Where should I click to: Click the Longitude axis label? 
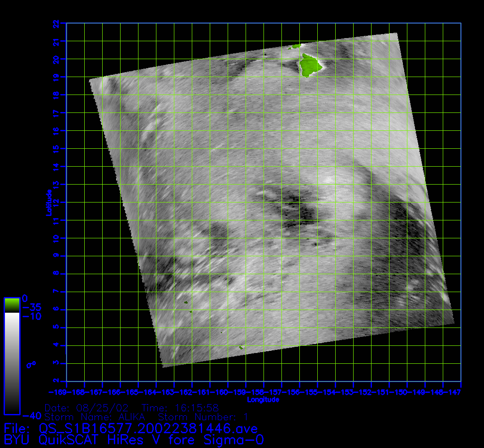264,399
